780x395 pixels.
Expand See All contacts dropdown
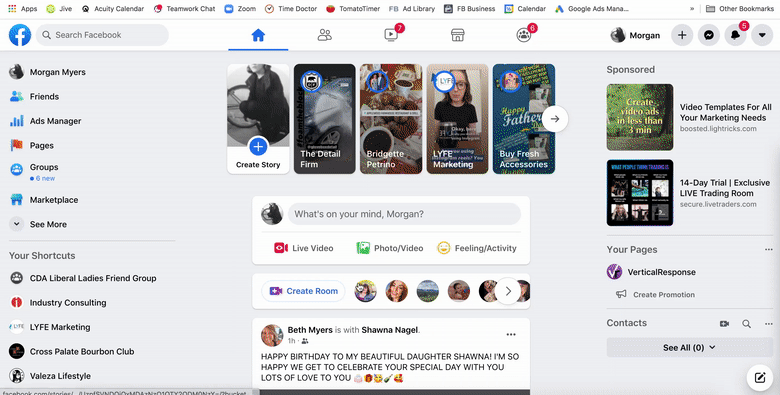[x=689, y=348]
